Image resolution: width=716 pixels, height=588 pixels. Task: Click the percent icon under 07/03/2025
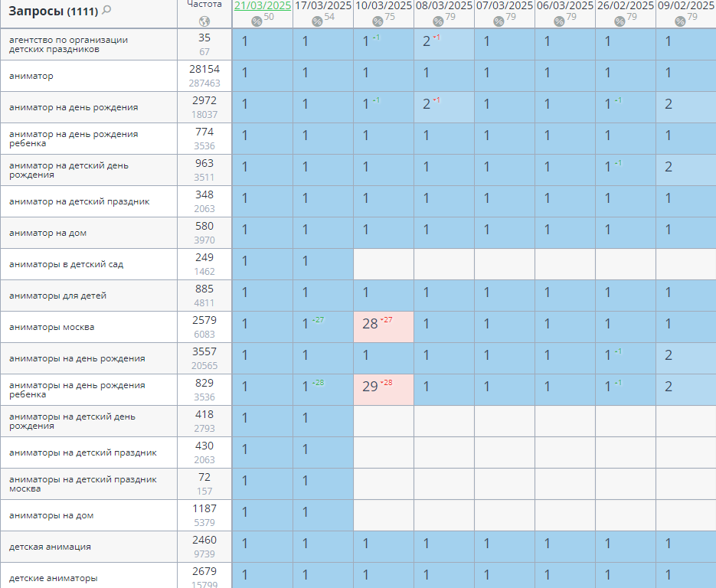point(499,21)
